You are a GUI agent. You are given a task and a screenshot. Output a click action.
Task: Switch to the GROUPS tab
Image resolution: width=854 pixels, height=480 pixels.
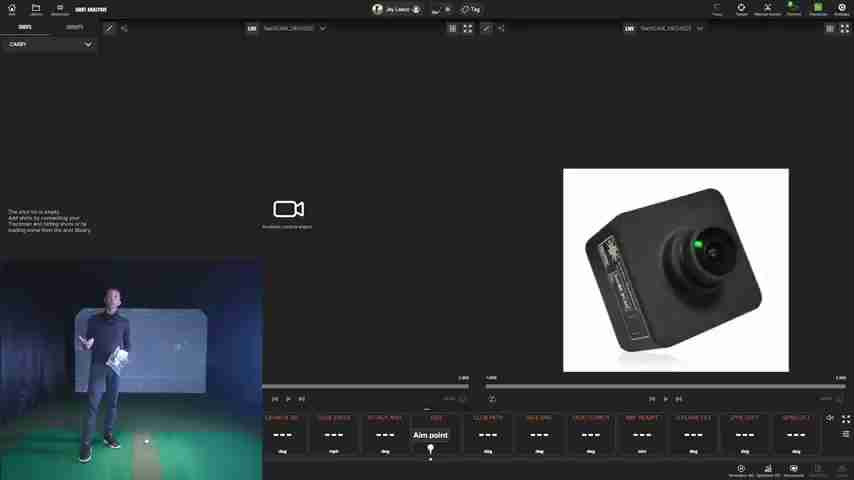point(74,27)
